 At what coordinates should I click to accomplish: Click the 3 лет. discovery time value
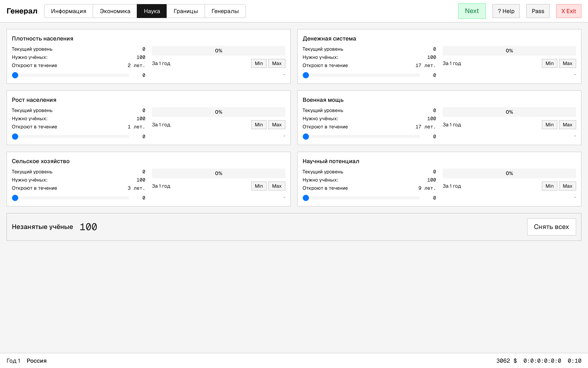pos(136,188)
